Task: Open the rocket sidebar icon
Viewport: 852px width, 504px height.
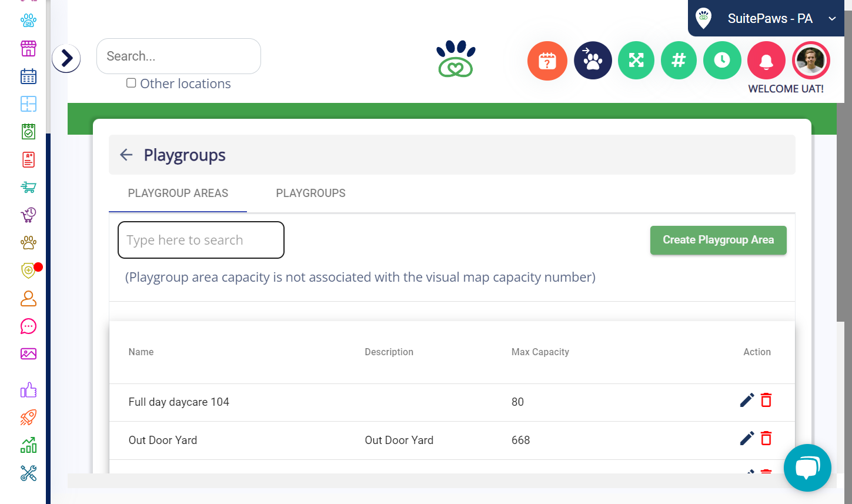Action: point(28,418)
